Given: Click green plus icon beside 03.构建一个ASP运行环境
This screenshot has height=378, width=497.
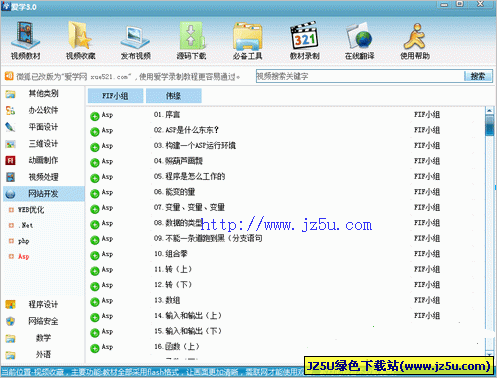Looking at the screenshot, I should (x=95, y=147).
